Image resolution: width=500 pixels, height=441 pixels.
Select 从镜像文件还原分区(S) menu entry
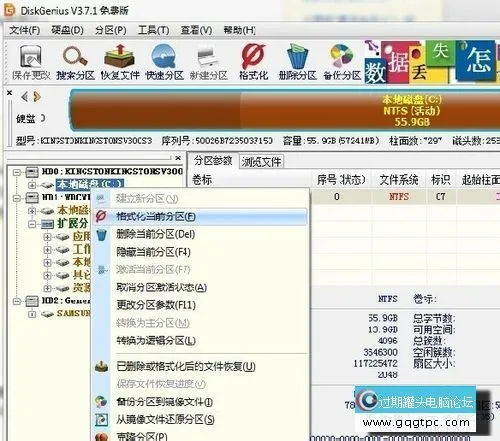coord(200,420)
